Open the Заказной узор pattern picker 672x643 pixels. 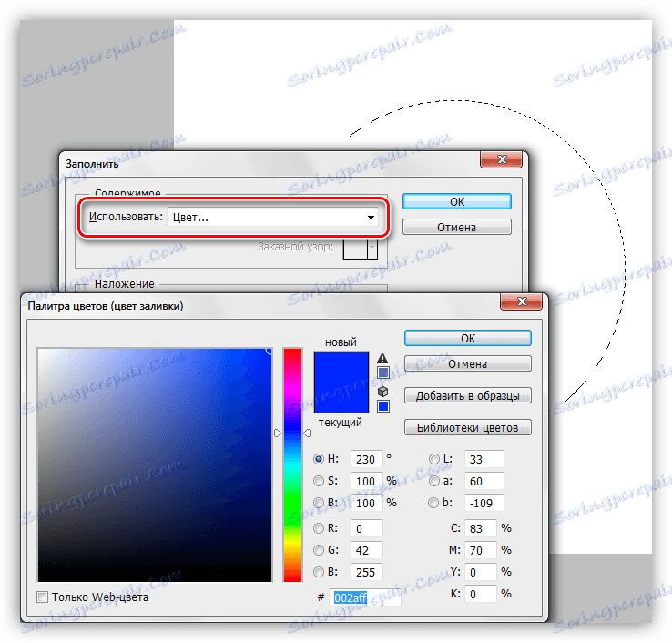point(360,248)
